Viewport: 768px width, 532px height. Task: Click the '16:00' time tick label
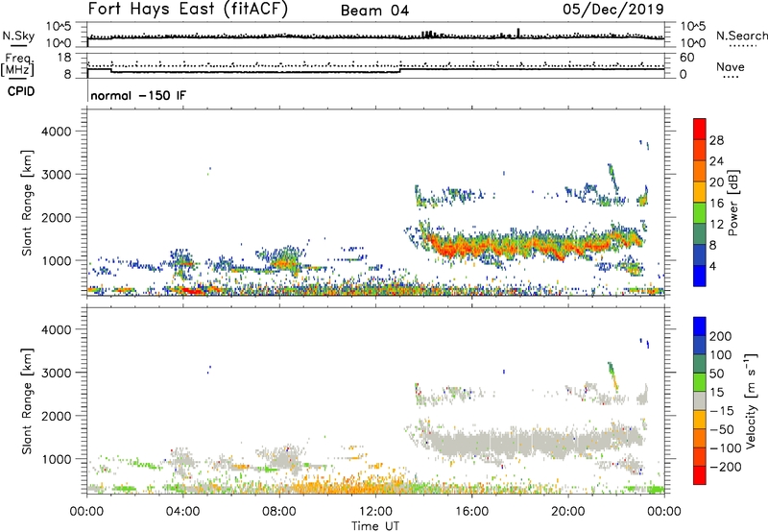tap(471, 512)
